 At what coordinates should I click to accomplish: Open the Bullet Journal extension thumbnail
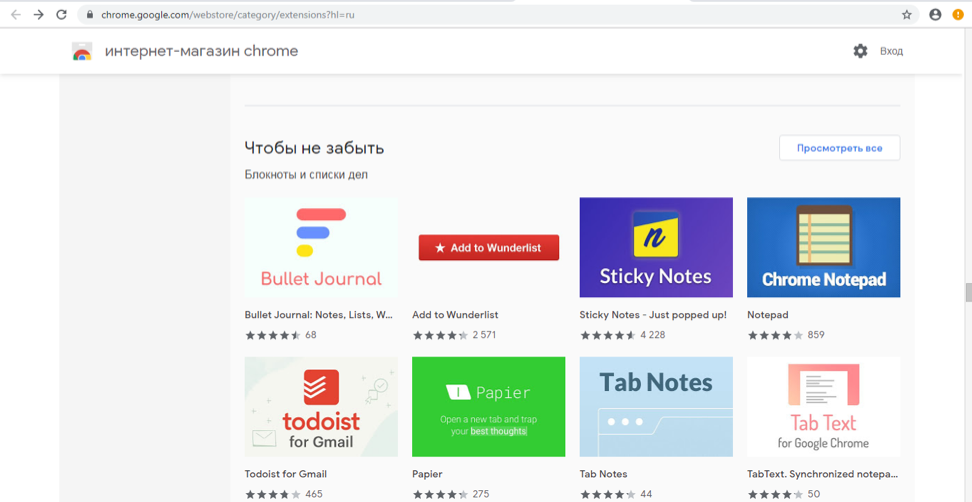(321, 247)
